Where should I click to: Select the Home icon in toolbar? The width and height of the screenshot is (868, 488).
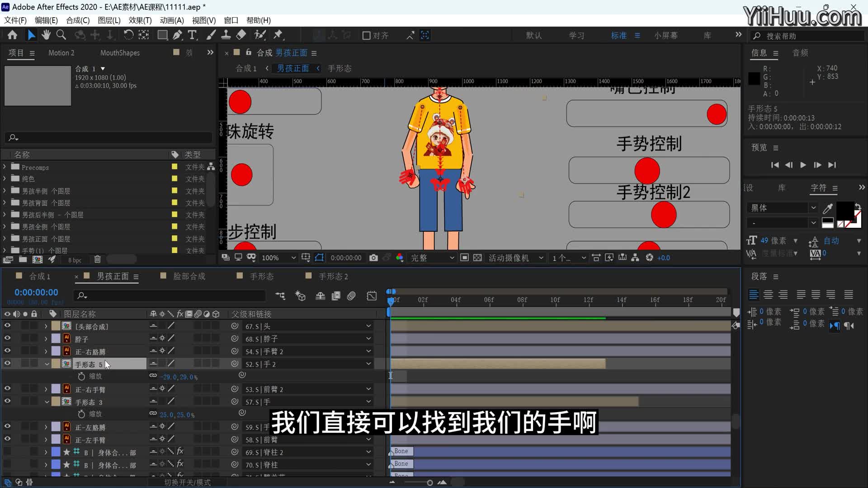point(12,35)
